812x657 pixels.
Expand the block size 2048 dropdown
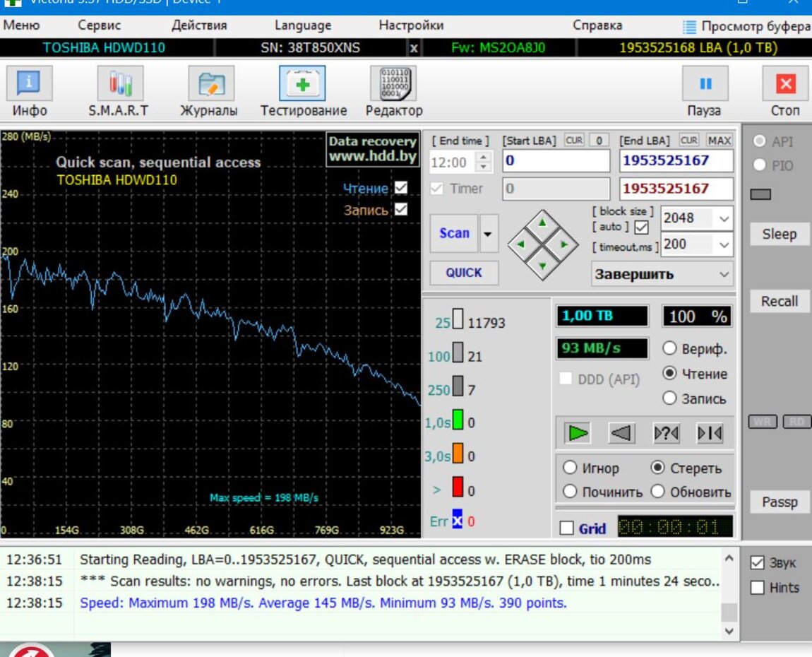pyautogui.click(x=724, y=219)
